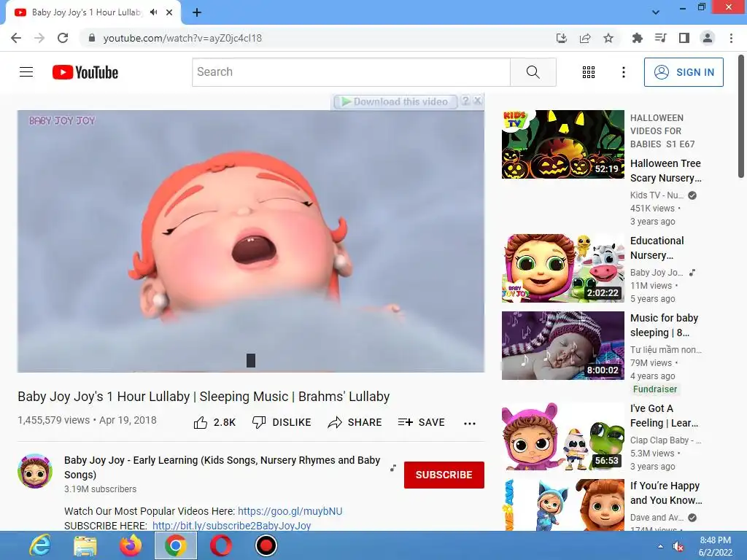Click the Clap Clap Baby channel name
Screen dimensions: 747x560
click(x=665, y=440)
